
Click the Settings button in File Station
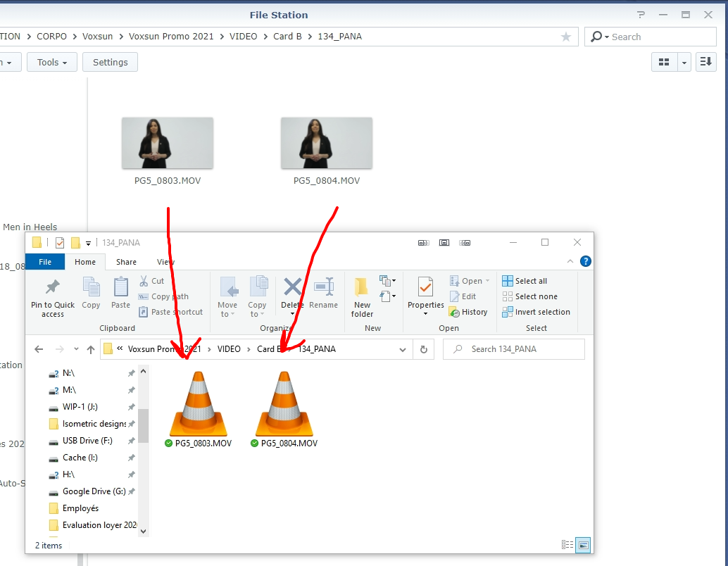point(110,62)
